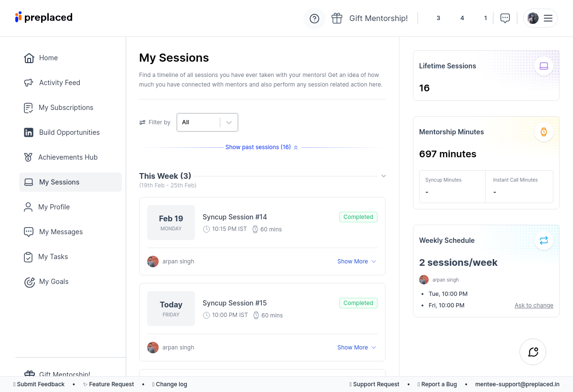Click the My Subscriptions document icon
573x392 pixels.
pyautogui.click(x=29, y=108)
